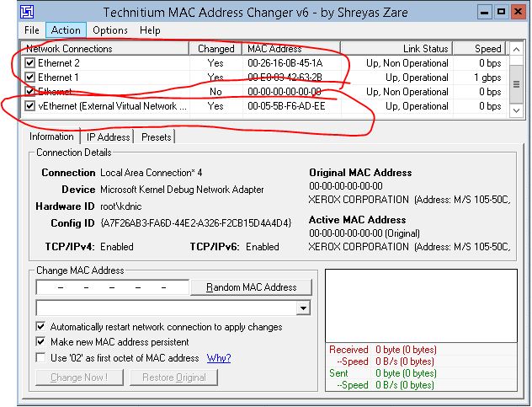Click the 1 gbps speed cell
This screenshot has height=407, width=532.
coord(487,78)
